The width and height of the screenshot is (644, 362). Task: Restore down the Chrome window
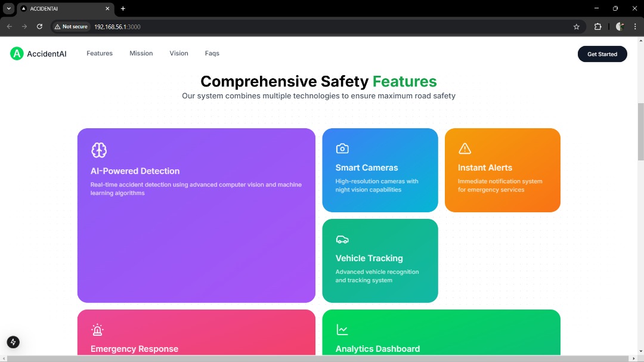point(615,8)
